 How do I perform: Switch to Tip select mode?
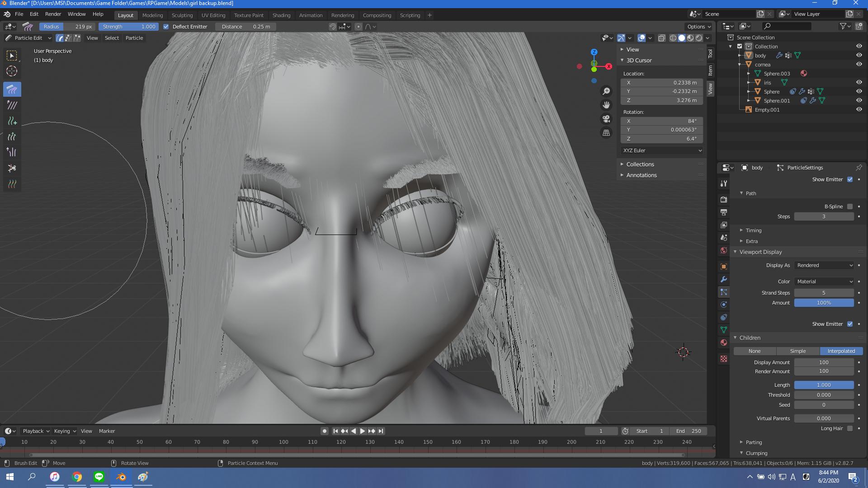[x=77, y=38]
